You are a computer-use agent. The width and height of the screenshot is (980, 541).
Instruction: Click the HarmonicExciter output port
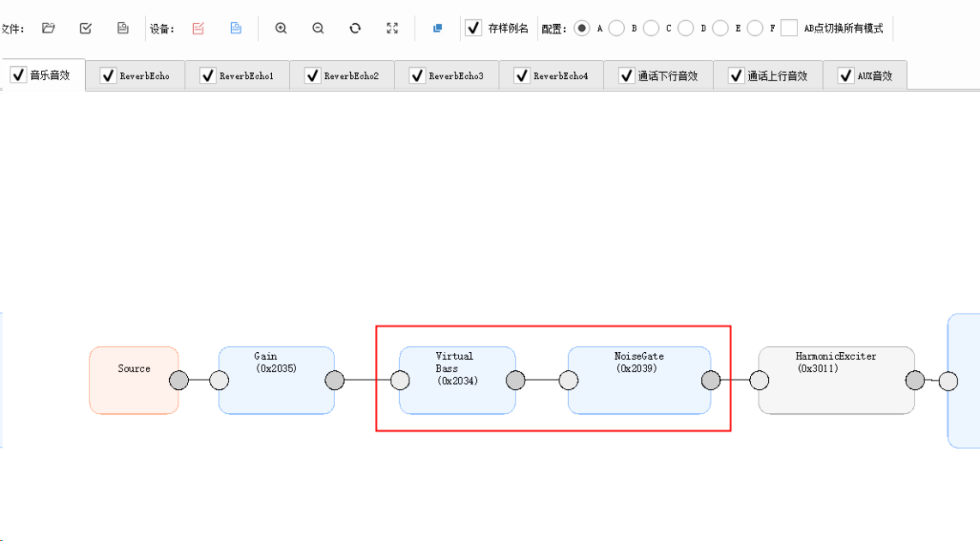pyautogui.click(x=915, y=380)
